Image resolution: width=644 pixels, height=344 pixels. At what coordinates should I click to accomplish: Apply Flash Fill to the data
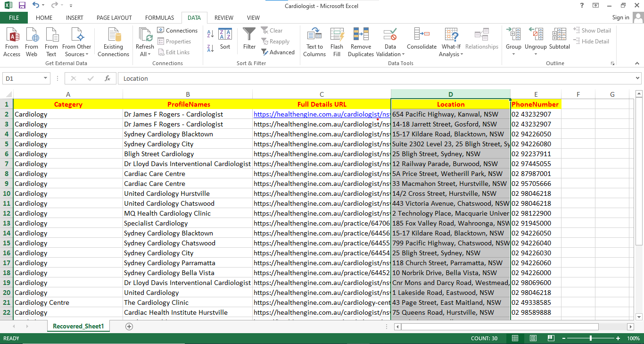(x=337, y=42)
